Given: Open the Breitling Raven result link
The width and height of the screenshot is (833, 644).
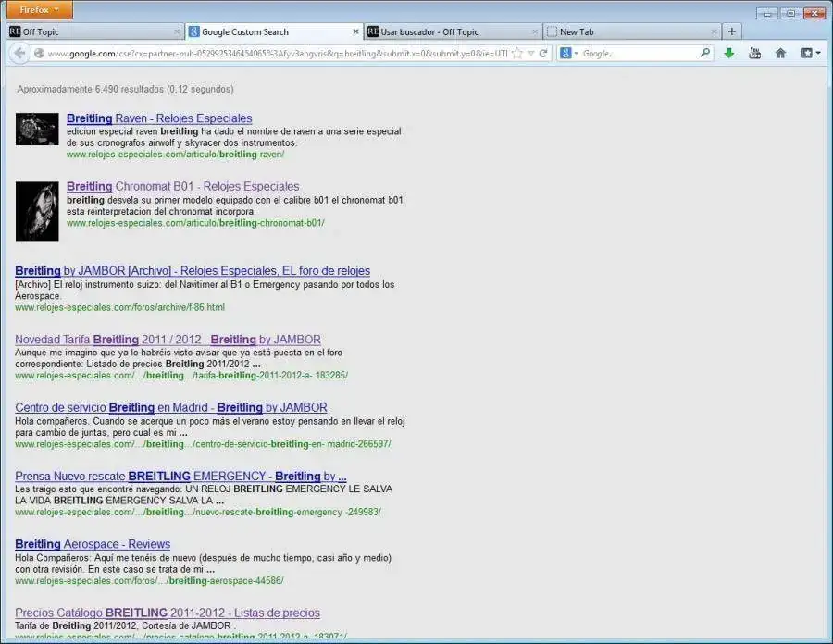Looking at the screenshot, I should [159, 118].
